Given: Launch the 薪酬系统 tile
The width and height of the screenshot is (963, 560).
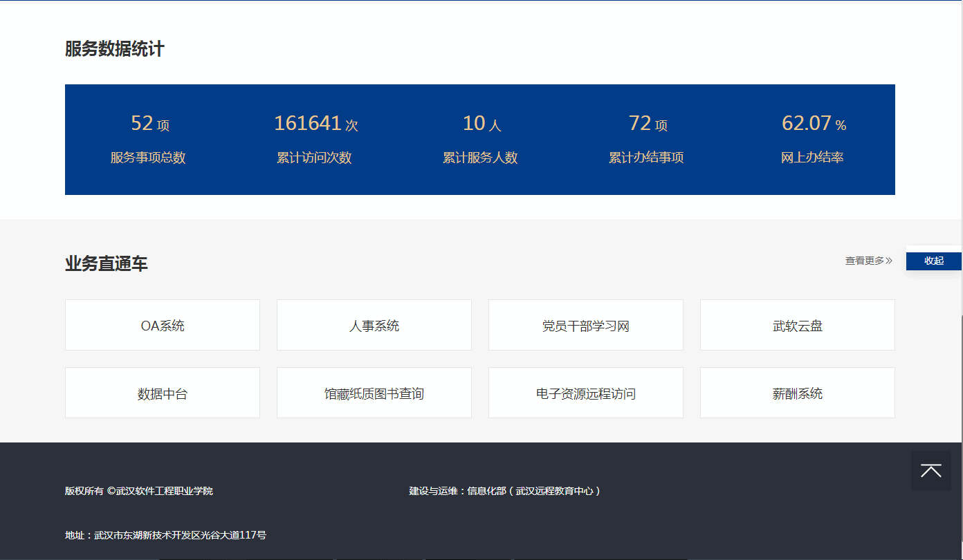Looking at the screenshot, I should tap(797, 393).
